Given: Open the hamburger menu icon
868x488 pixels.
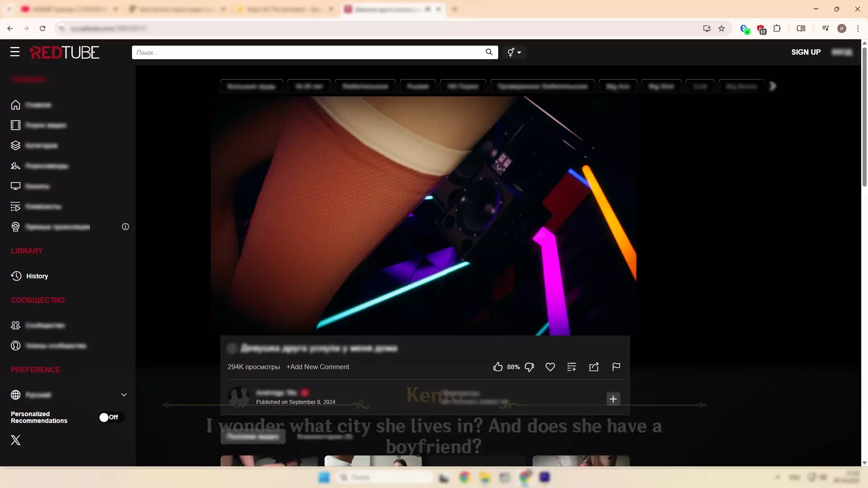Looking at the screenshot, I should click(15, 52).
